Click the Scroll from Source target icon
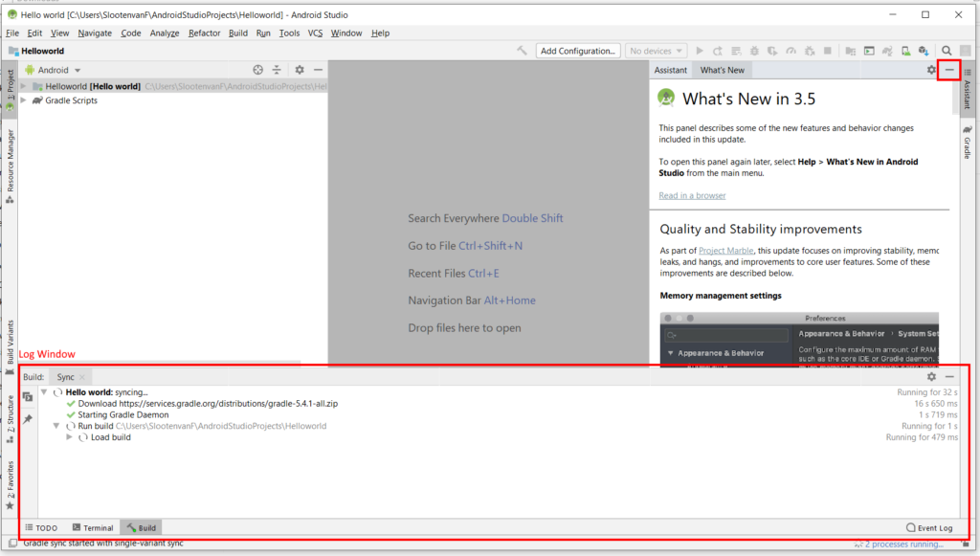980x556 pixels. pyautogui.click(x=258, y=70)
